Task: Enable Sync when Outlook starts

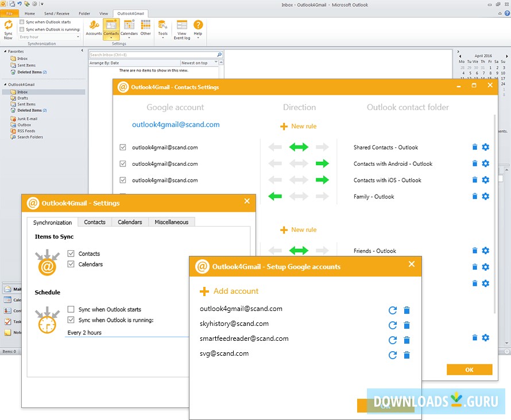Action: 71,309
